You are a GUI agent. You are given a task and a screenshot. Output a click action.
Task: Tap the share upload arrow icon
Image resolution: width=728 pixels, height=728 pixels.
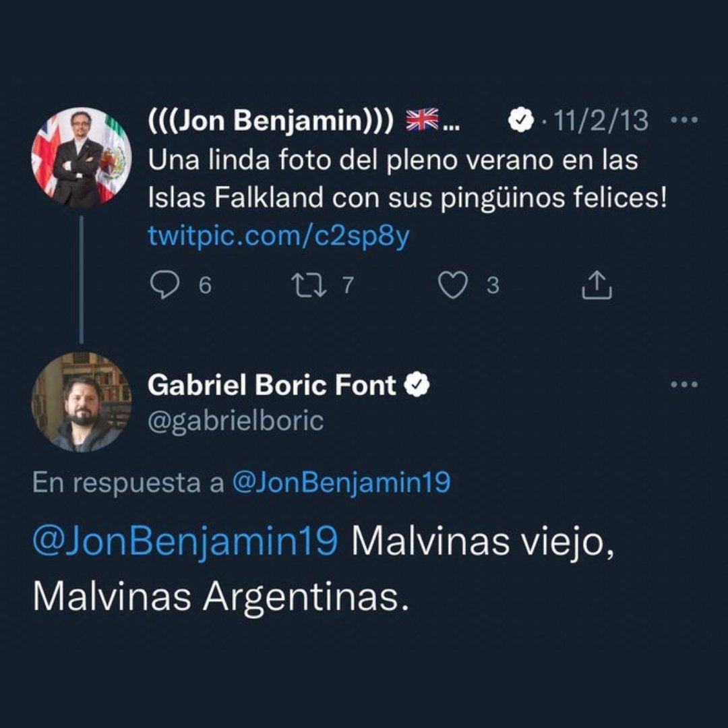pos(597,286)
